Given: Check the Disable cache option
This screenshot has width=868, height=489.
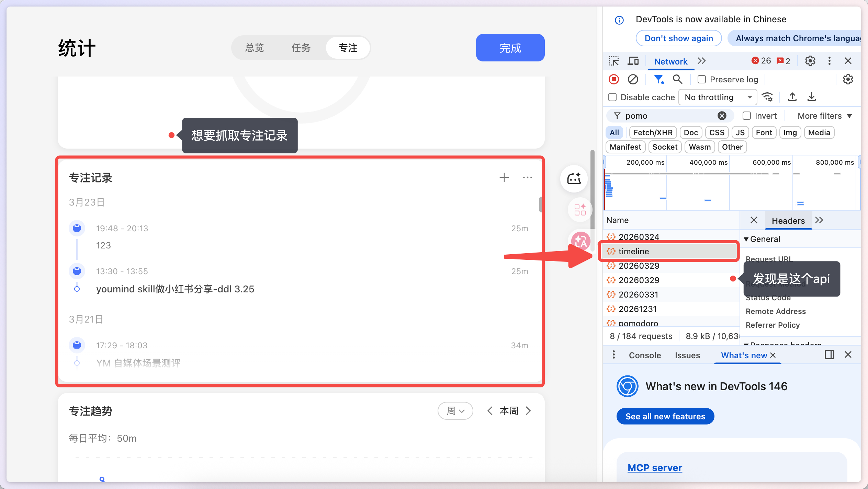Looking at the screenshot, I should [612, 97].
